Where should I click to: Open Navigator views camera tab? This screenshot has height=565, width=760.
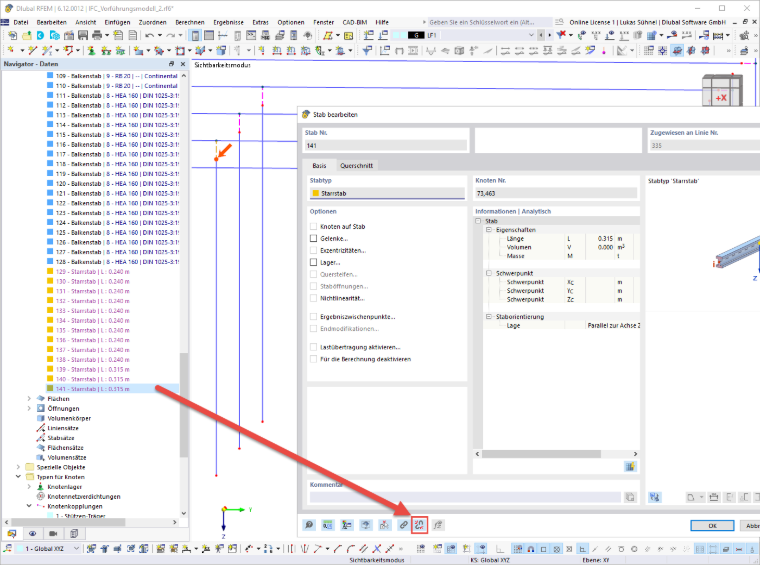click(53, 534)
